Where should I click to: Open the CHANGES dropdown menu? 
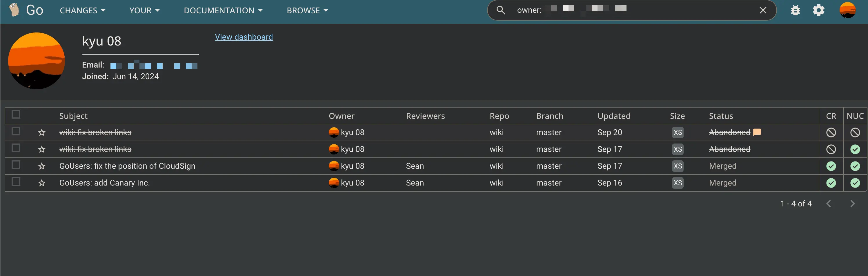82,10
